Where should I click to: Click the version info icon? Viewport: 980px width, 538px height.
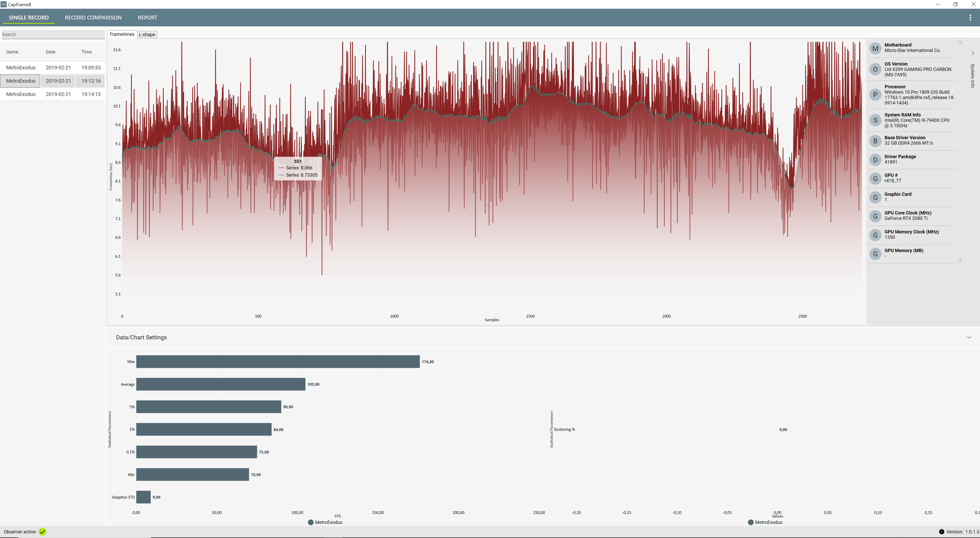click(942, 532)
